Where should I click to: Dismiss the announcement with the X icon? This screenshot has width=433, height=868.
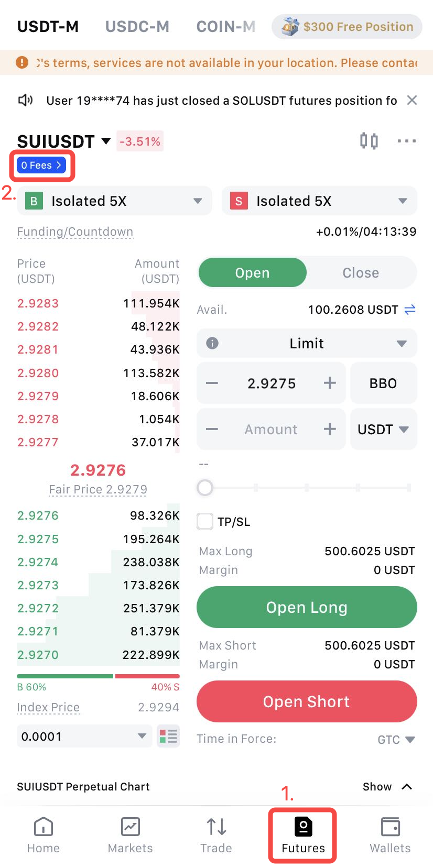pos(412,100)
